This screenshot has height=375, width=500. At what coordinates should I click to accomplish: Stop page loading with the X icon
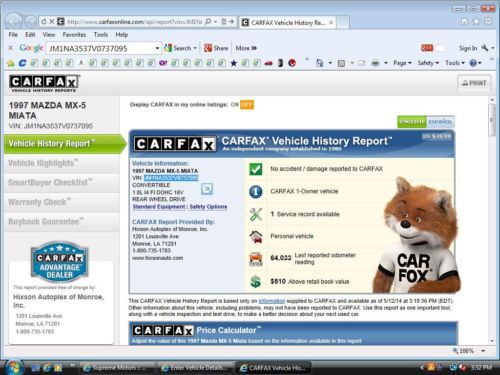coord(52,22)
